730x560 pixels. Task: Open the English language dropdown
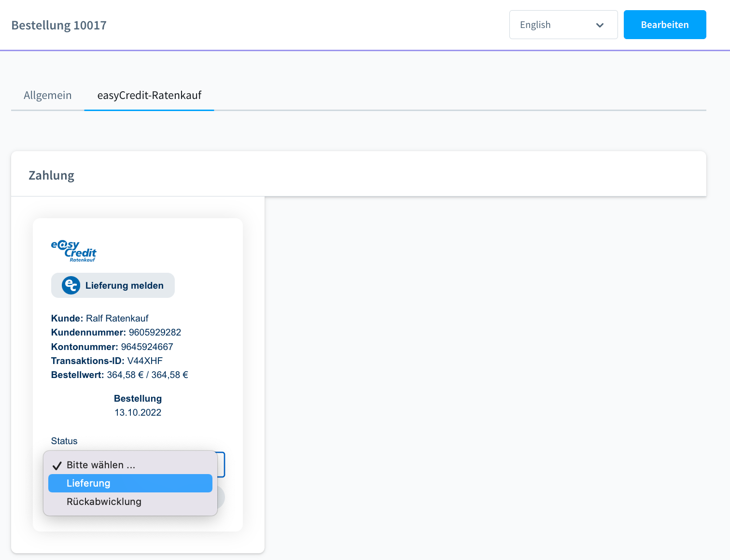[x=563, y=25]
